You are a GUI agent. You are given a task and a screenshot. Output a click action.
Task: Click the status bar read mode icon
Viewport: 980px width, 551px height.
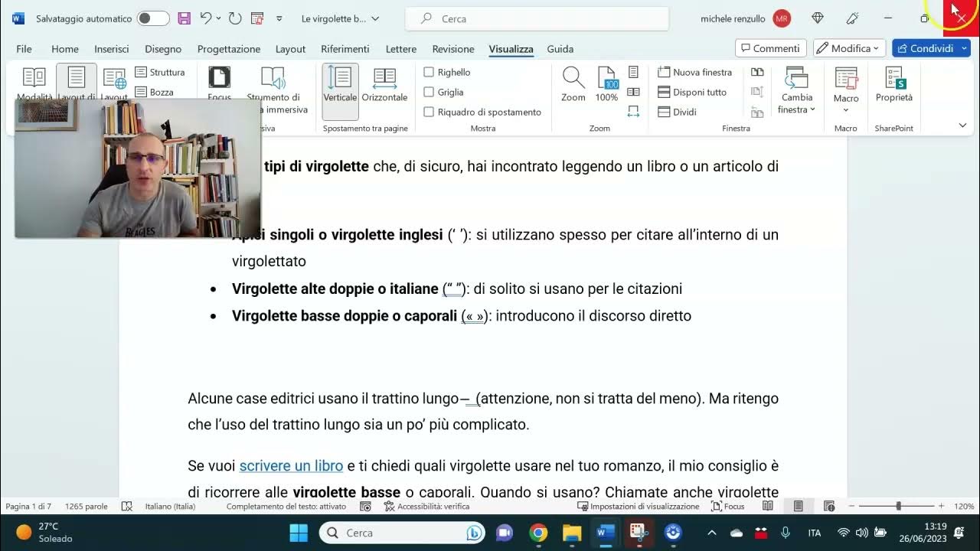[x=768, y=506]
